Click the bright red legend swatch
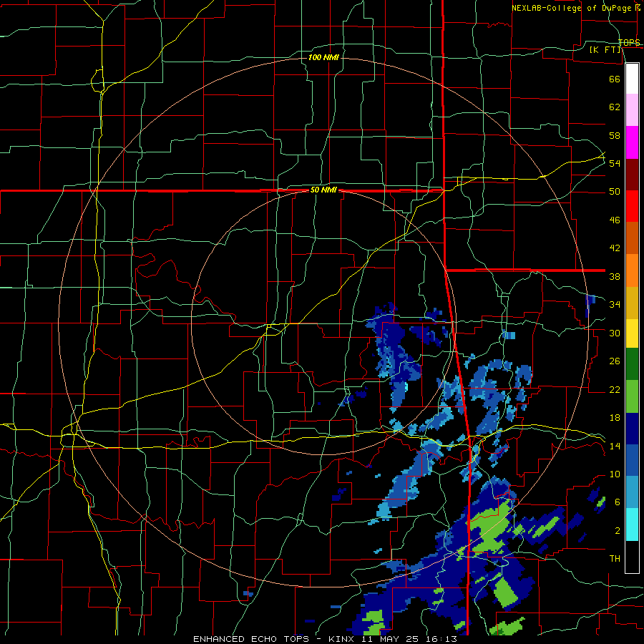The image size is (644, 644). pos(632,206)
